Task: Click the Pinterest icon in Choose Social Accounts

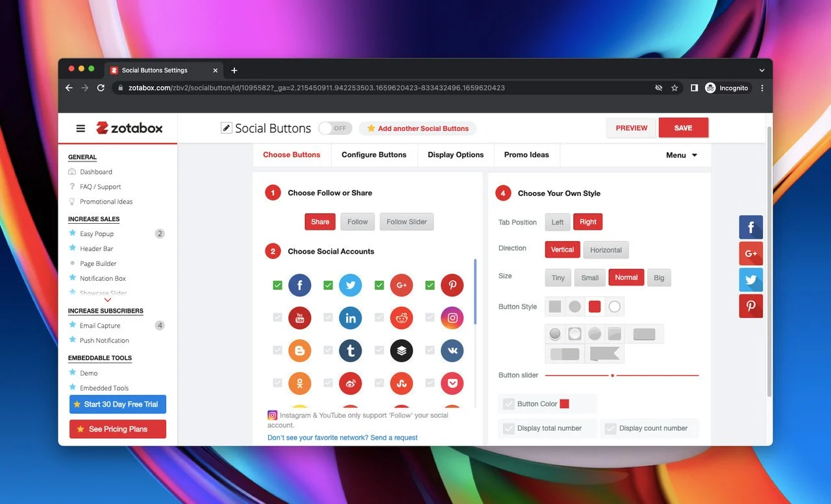Action: click(452, 285)
